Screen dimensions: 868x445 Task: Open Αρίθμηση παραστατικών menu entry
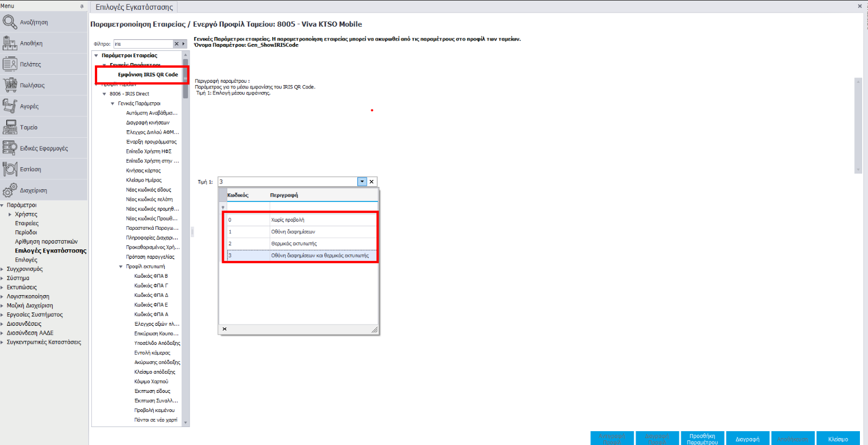46,241
